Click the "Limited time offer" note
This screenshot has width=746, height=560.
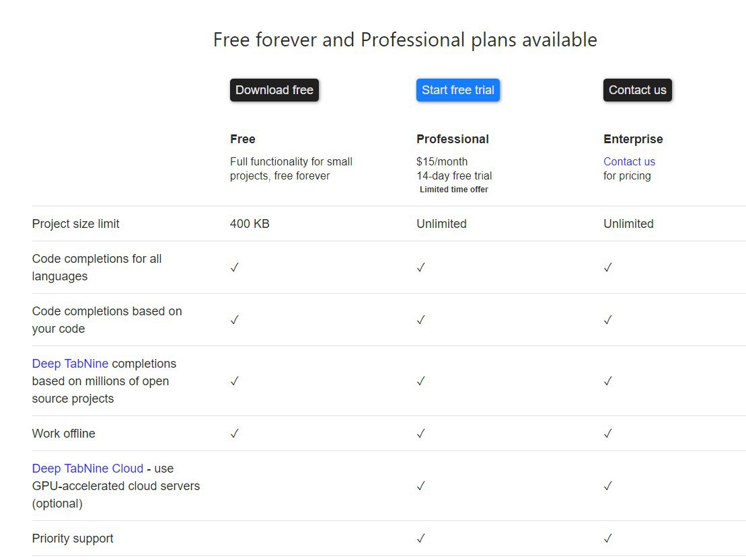454,190
